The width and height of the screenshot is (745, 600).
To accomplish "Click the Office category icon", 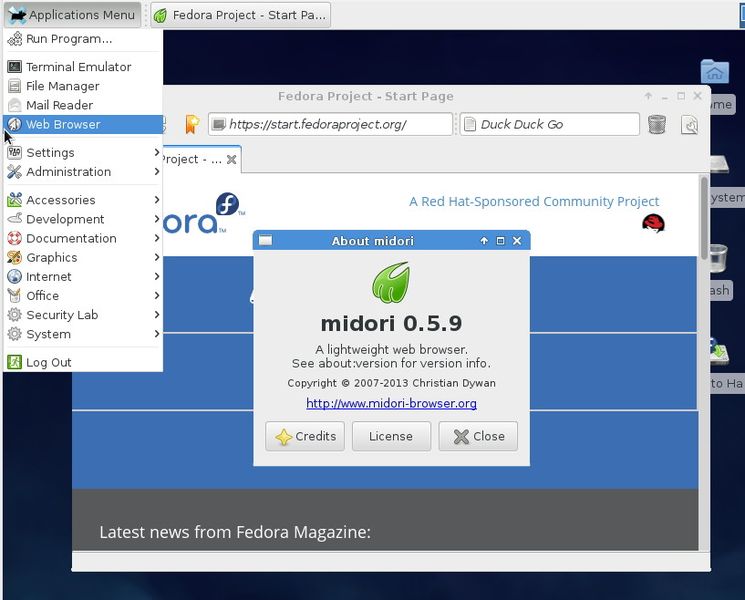I will click(x=15, y=295).
